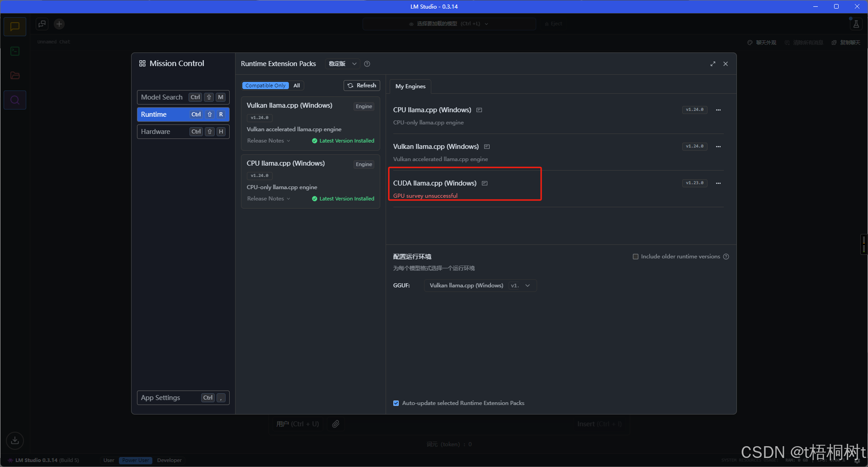Expand Release Notes for Vulkan llama.cpp pack
This screenshot has height=467, width=868.
pos(269,141)
